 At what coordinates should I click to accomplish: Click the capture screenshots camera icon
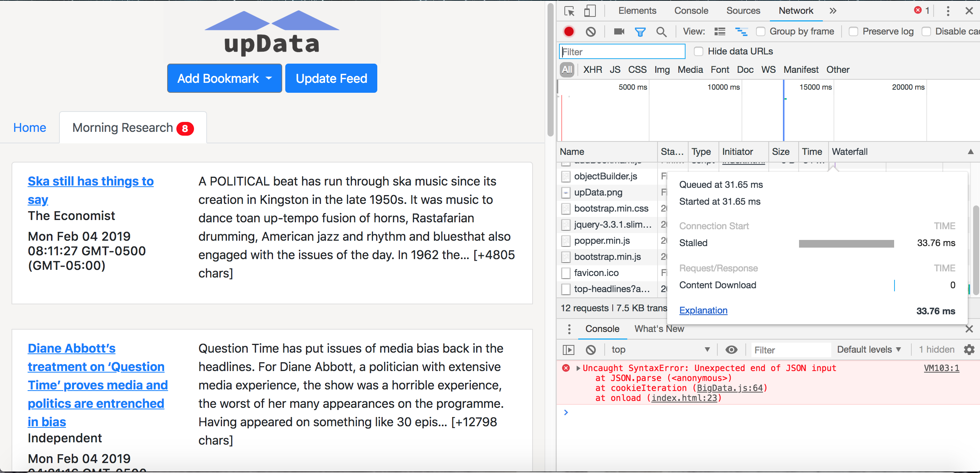coord(619,31)
